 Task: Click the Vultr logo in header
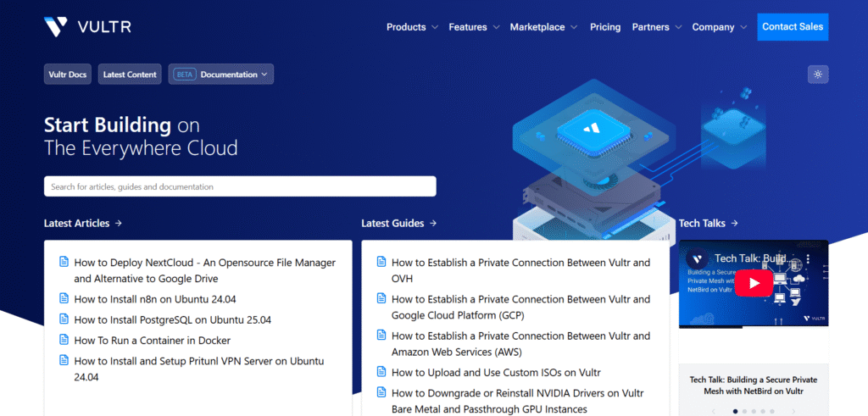click(87, 27)
